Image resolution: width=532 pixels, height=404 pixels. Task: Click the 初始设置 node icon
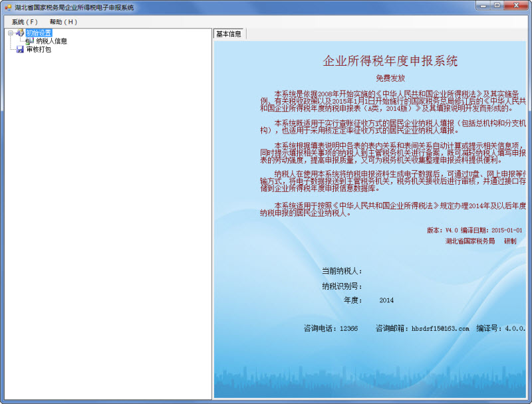tap(20, 33)
